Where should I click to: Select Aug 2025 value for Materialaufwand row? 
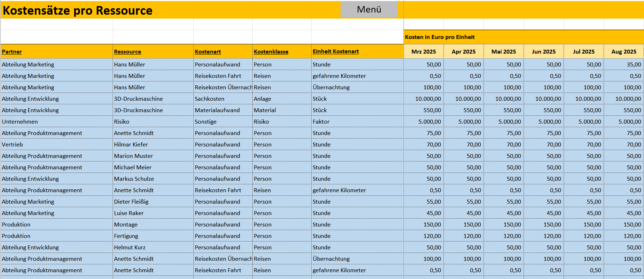(624, 110)
